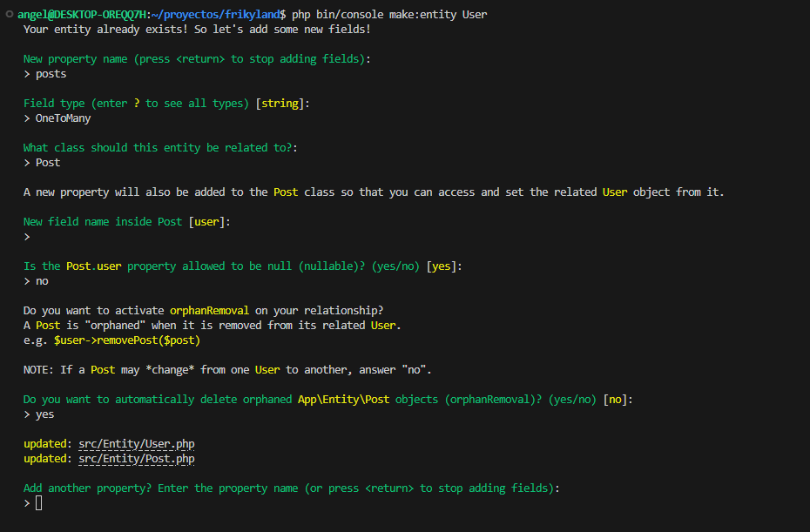Image resolution: width=810 pixels, height=532 pixels.
Task: Click the yellow '?' in field type prompt
Action: [136, 104]
